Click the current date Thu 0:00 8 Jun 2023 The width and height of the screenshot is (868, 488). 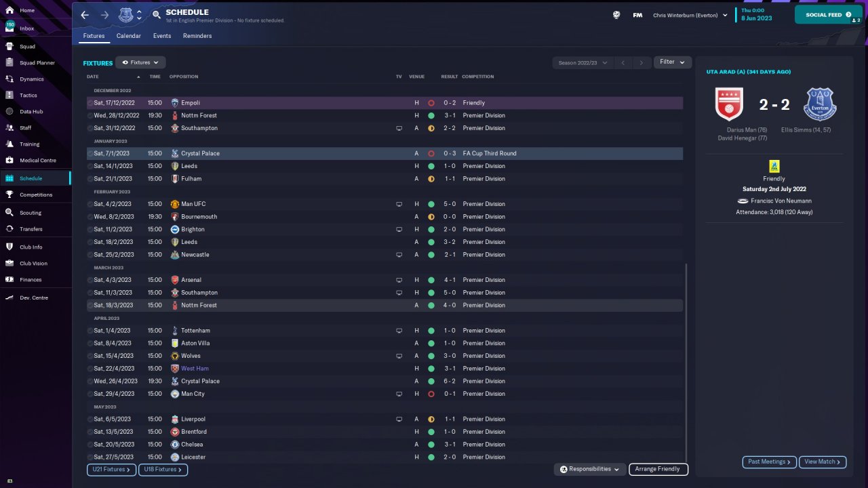(757, 14)
